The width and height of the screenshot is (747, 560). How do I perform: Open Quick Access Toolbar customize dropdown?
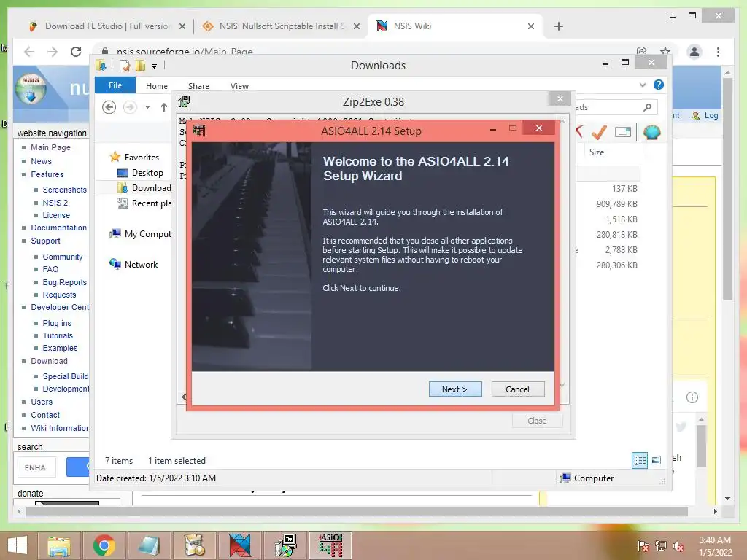click(155, 66)
